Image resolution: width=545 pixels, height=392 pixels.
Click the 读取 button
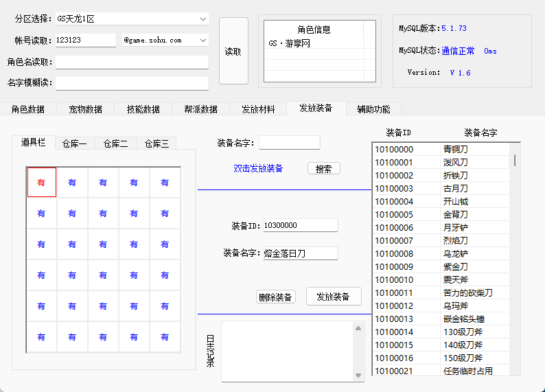pyautogui.click(x=233, y=51)
